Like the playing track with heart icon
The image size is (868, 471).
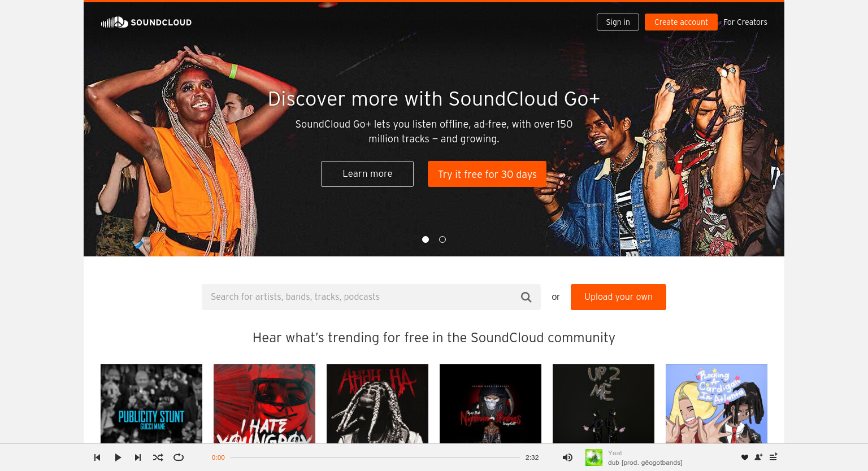(745, 457)
